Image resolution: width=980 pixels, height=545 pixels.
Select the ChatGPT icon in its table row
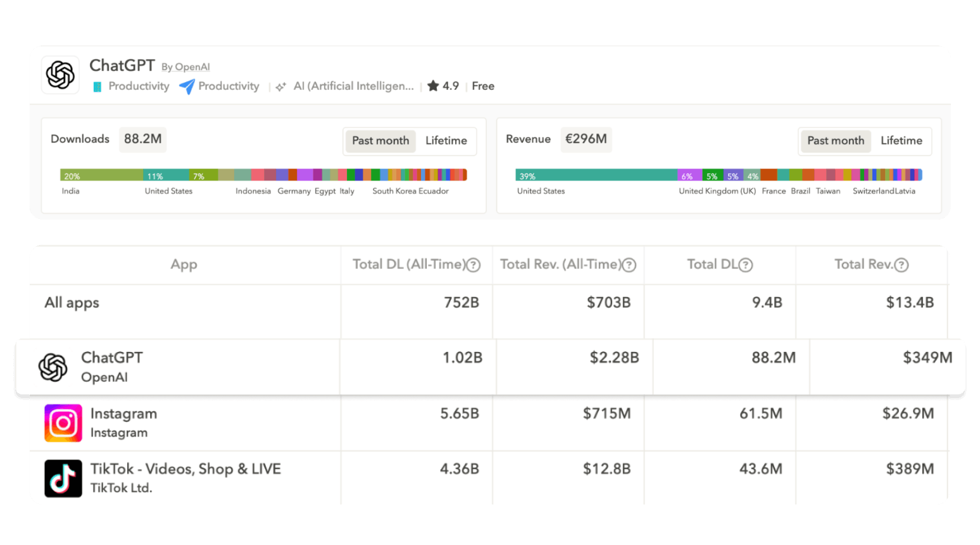(53, 366)
